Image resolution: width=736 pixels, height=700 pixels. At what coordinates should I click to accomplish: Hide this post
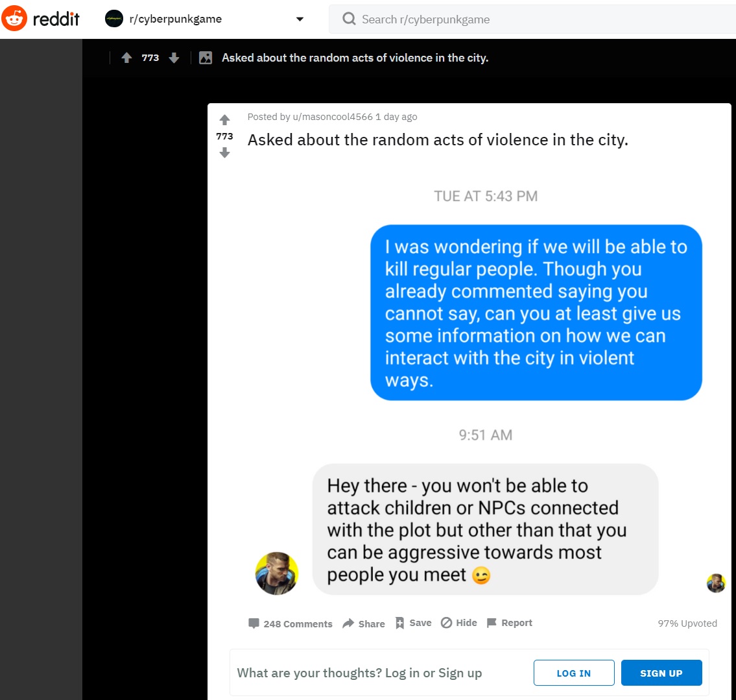tap(458, 623)
